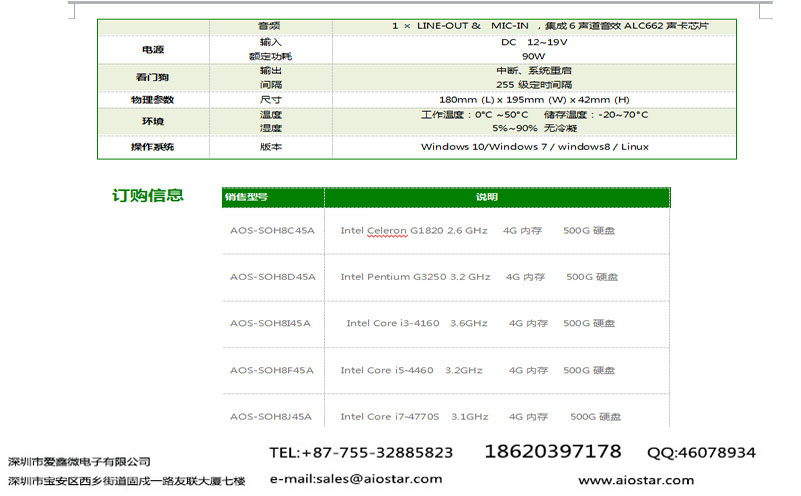Click Intel Pentium G3250 3.2 GHz text
This screenshot has height=496, width=801.
click(x=415, y=277)
